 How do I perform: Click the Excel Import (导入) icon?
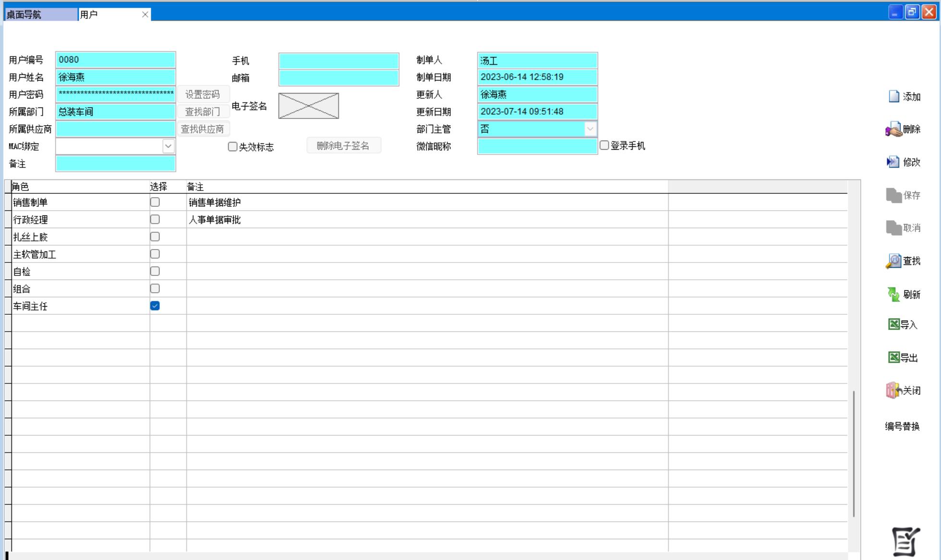(893, 324)
